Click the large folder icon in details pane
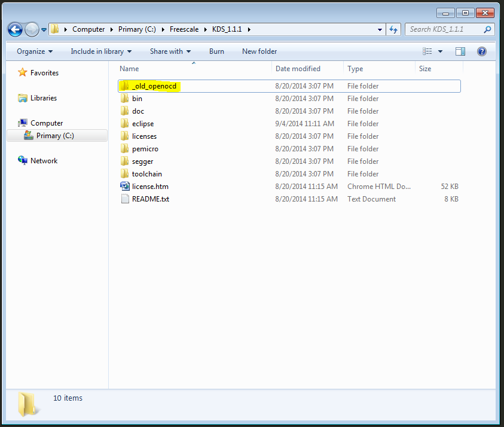The width and height of the screenshot is (504, 427). pyautogui.click(x=28, y=404)
